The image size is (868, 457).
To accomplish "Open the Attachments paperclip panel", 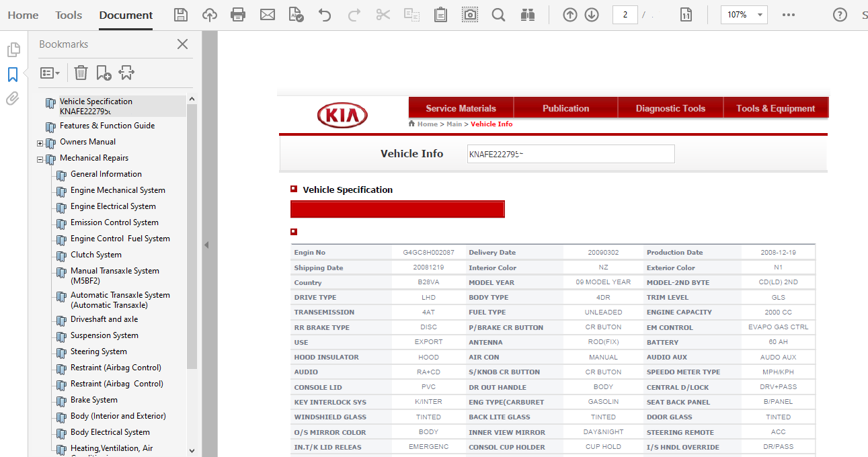I will (12, 99).
